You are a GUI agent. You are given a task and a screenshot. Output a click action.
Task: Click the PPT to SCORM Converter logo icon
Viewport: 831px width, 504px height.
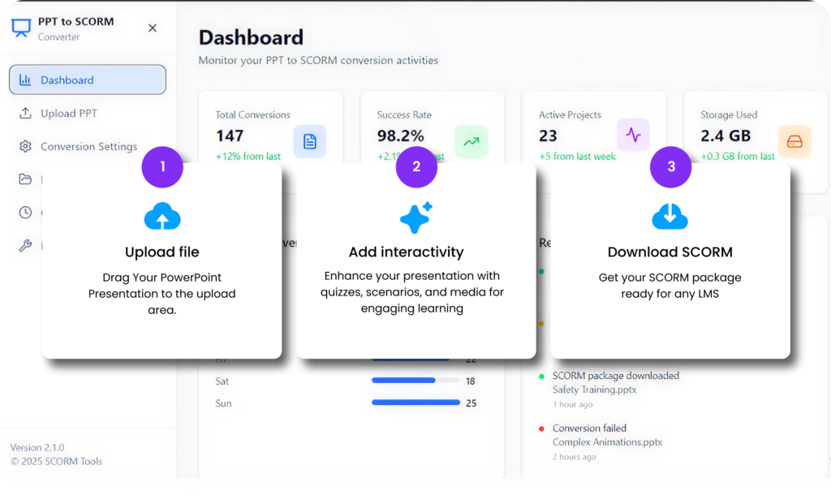coord(21,26)
